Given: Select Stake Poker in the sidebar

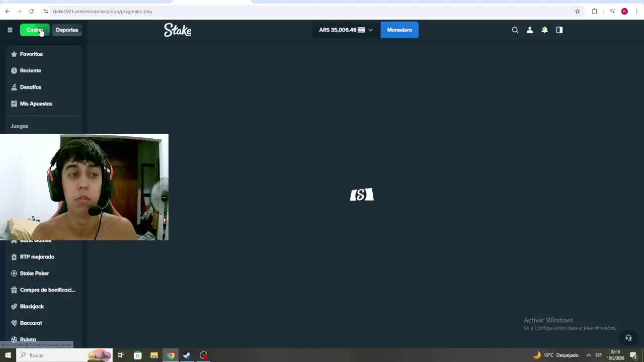Looking at the screenshot, I should tap(44, 274).
